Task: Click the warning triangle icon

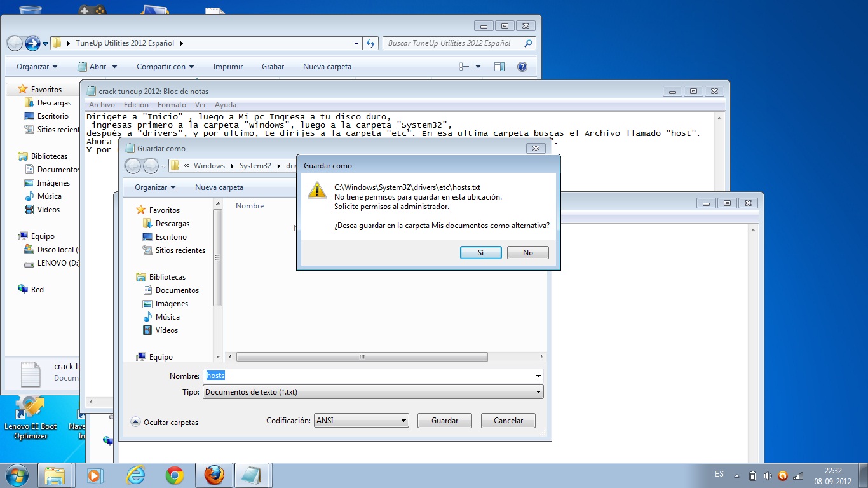Action: tap(317, 190)
